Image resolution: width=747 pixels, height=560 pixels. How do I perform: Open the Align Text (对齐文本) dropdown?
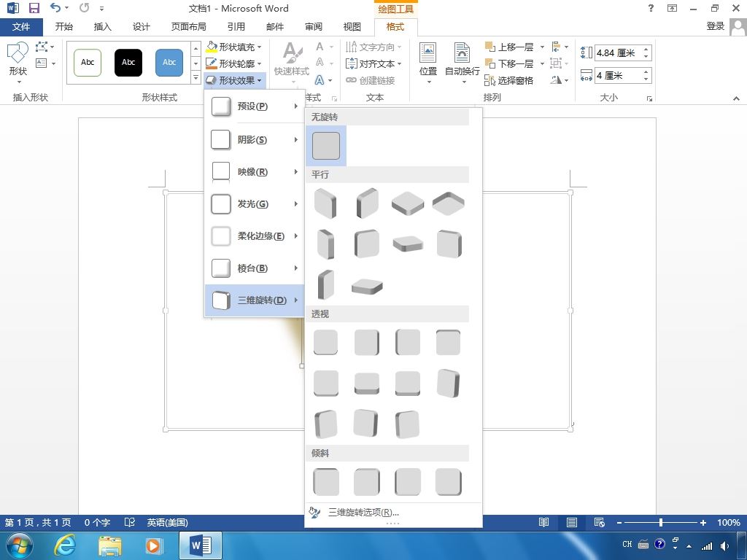[373, 63]
